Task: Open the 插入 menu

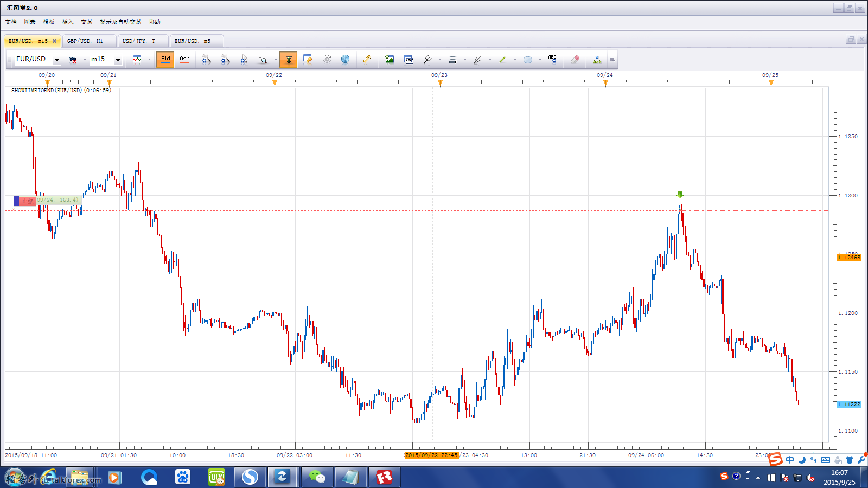Action: (68, 22)
